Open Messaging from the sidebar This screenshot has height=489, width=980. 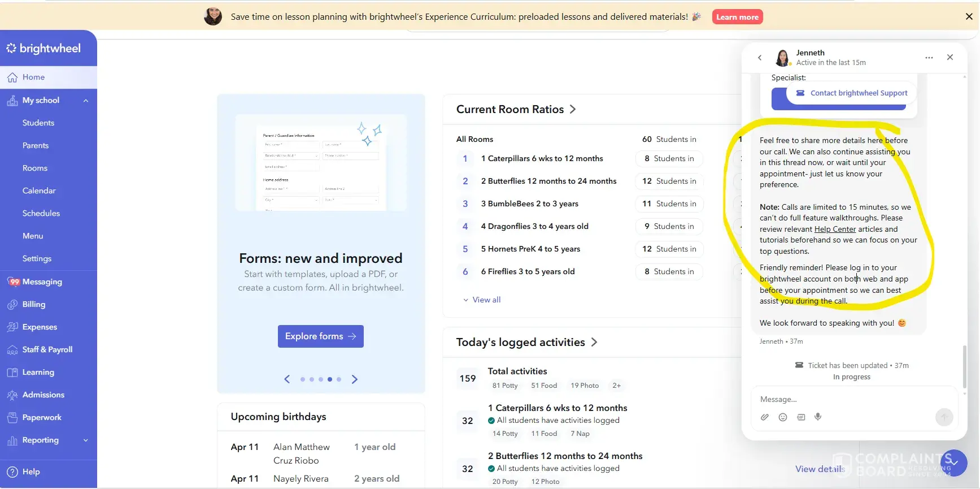pos(42,282)
